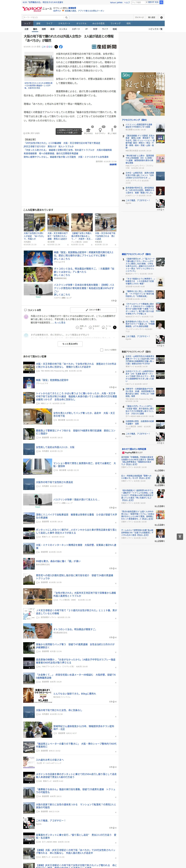The width and height of the screenshot is (186, 868).
Task: Open the ヘルプ link in top bar
Action: pos(127,2)
